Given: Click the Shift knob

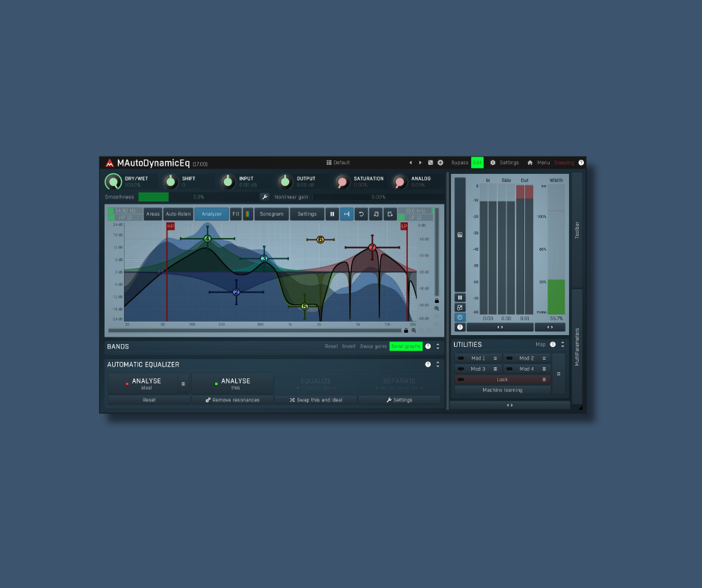Looking at the screenshot, I should point(170,181).
